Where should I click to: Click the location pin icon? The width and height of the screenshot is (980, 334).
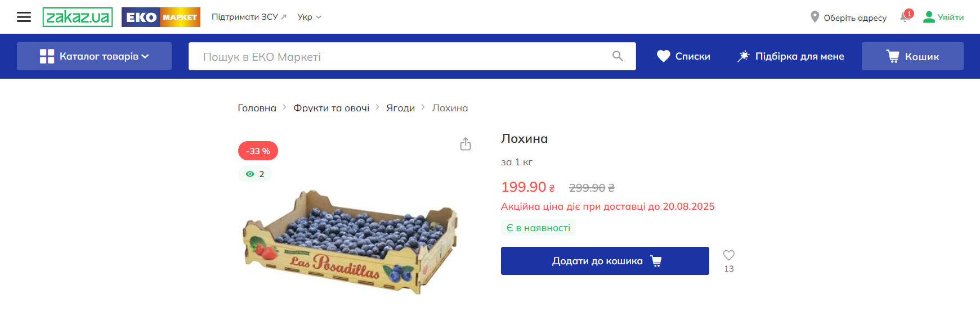[815, 17]
